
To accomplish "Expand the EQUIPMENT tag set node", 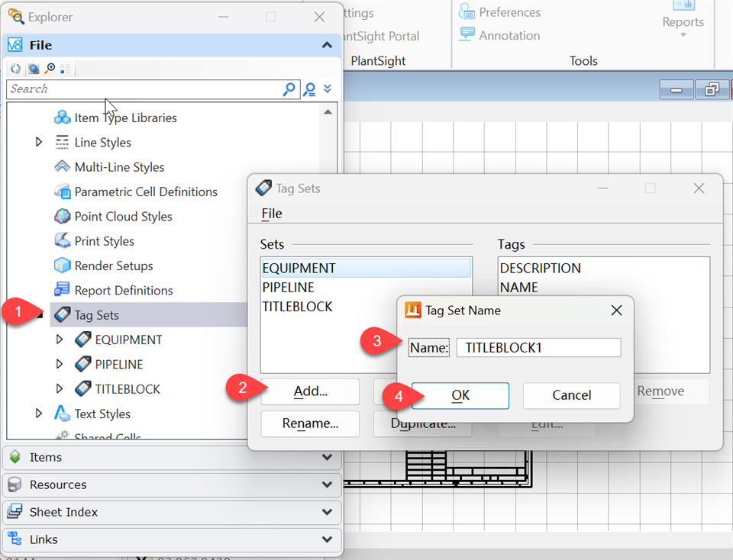I will pos(60,340).
